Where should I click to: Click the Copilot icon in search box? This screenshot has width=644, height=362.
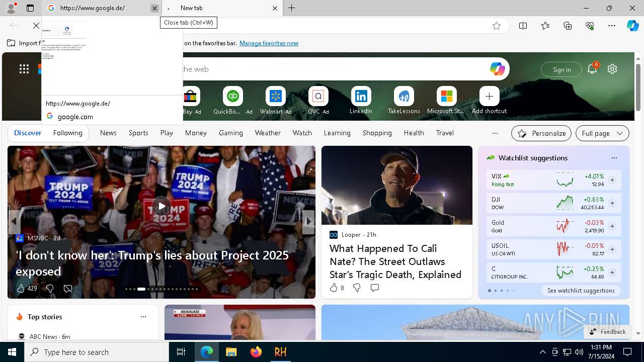pos(497,69)
